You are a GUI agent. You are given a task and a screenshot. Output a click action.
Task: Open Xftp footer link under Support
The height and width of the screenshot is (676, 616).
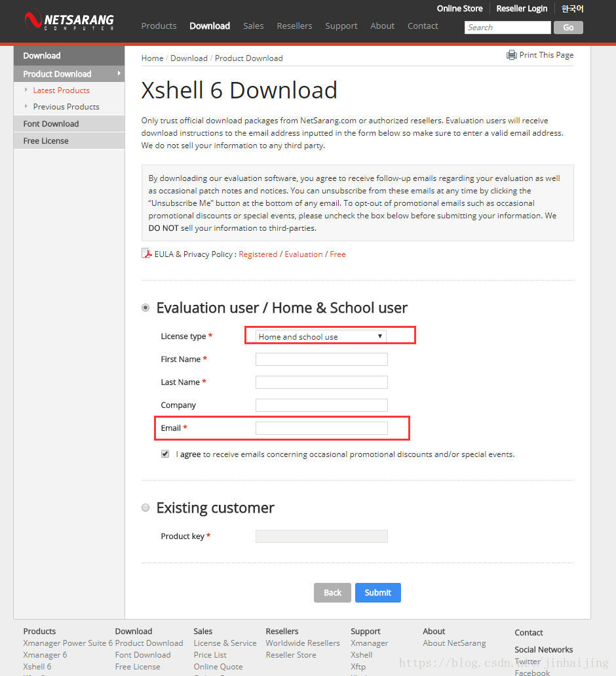coord(358,667)
